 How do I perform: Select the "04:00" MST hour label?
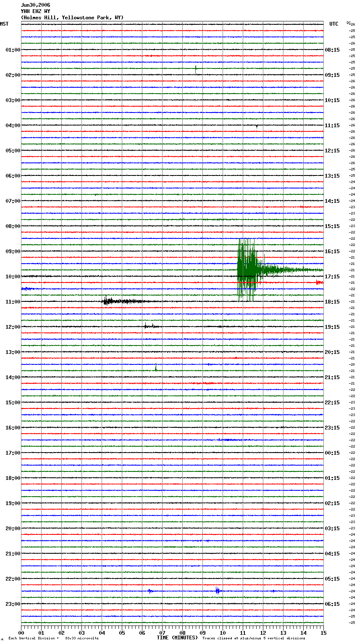pos(13,126)
